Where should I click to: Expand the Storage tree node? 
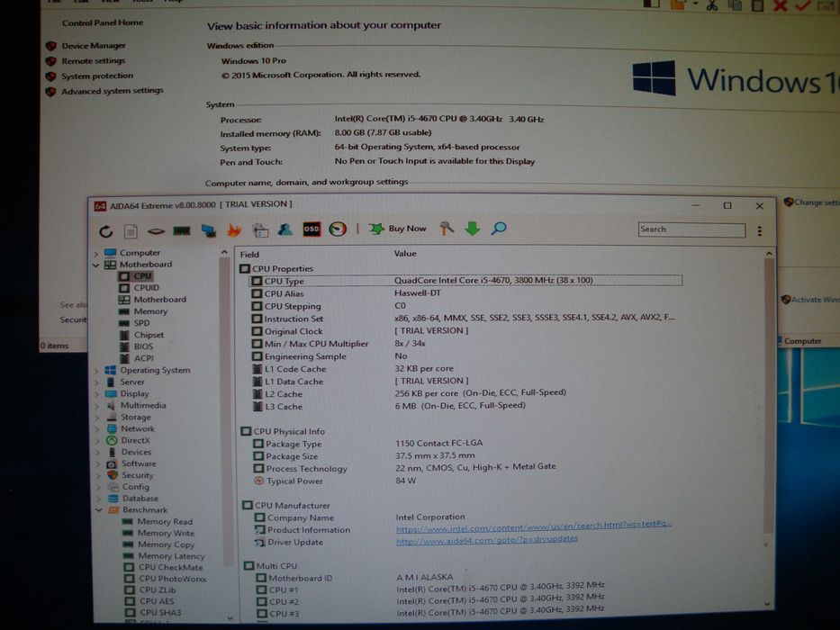97,418
